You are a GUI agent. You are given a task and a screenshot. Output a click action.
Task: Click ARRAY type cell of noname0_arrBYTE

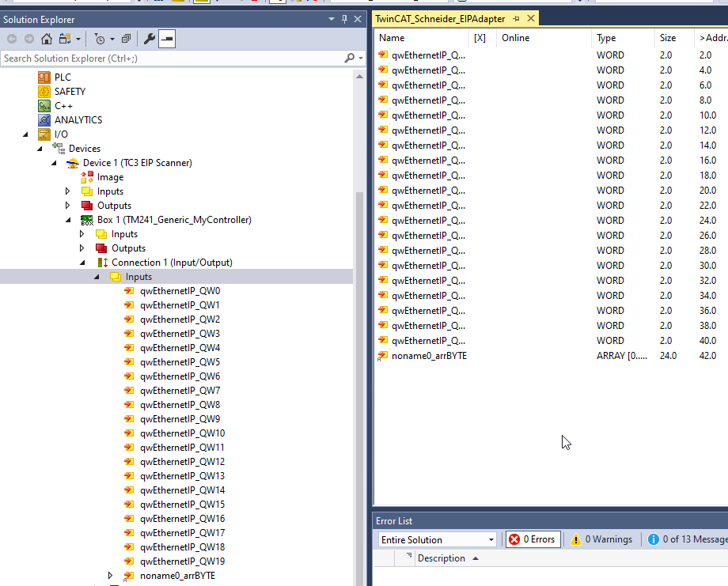click(622, 356)
